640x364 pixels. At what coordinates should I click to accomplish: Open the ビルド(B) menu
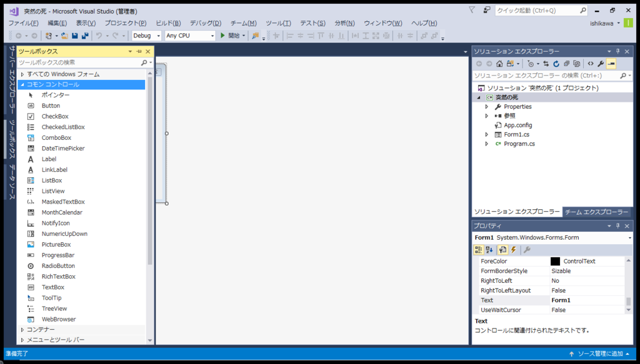(x=168, y=23)
